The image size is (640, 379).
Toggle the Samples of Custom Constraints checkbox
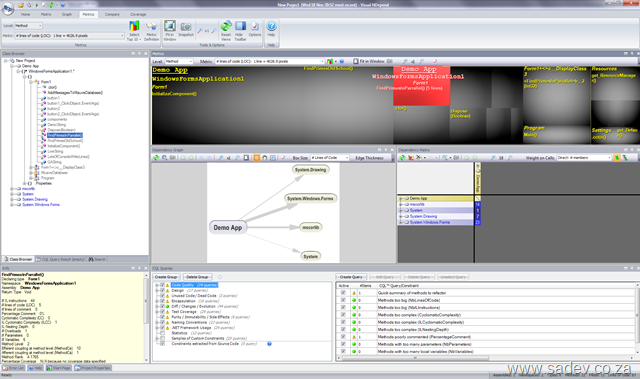(162, 338)
